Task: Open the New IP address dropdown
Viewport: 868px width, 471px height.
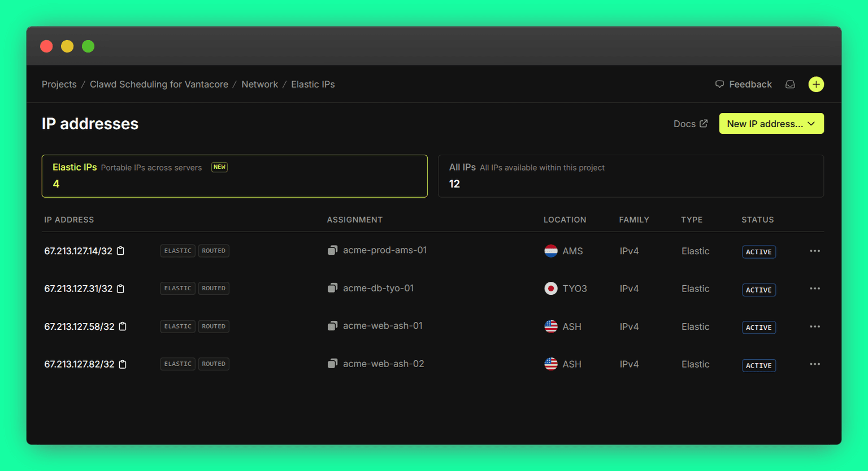Action: click(771, 124)
